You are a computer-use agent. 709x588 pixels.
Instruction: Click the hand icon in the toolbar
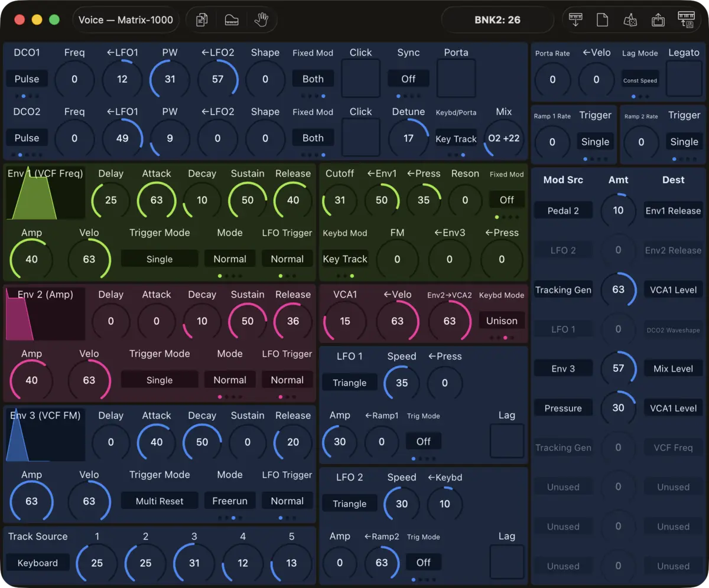261,20
